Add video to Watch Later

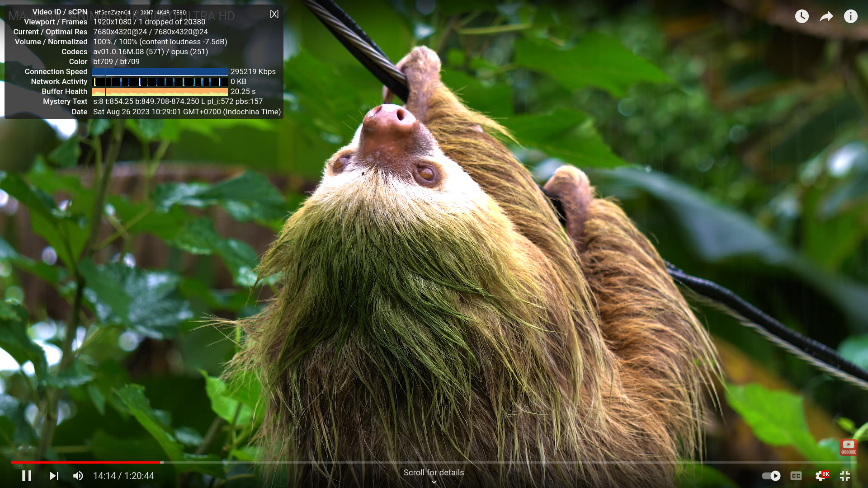(802, 16)
